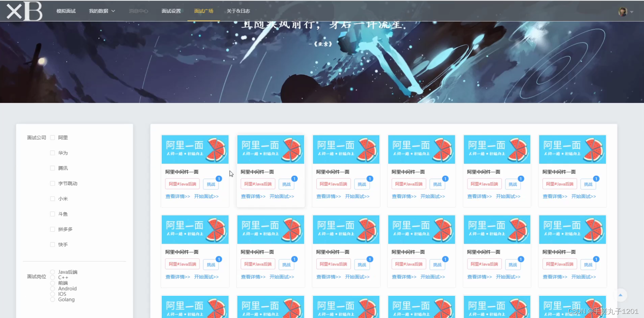This screenshot has width=644, height=318.
Task: Open the 模拟面试 menu item
Action: click(x=66, y=11)
